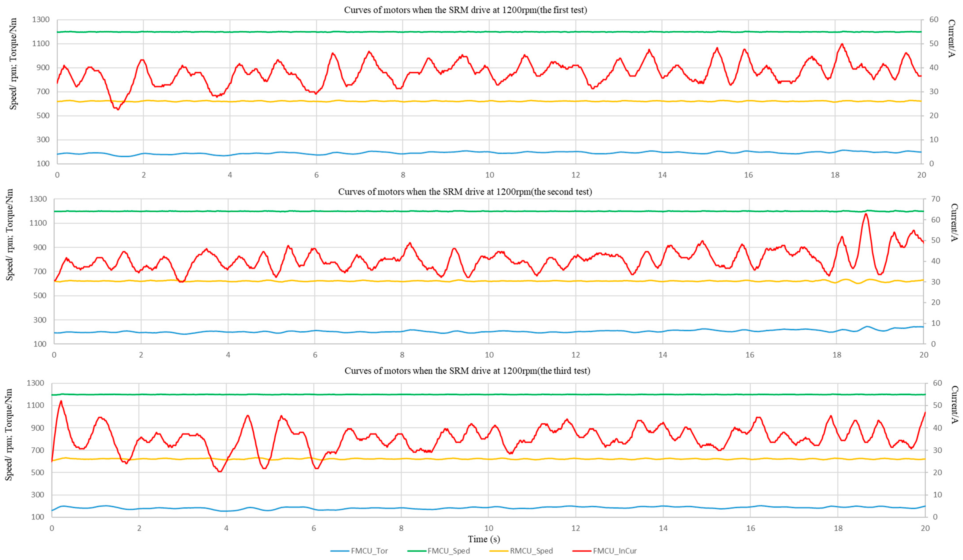Click the second test chart title
Viewport: 963px width, 560px height.
coord(465,191)
